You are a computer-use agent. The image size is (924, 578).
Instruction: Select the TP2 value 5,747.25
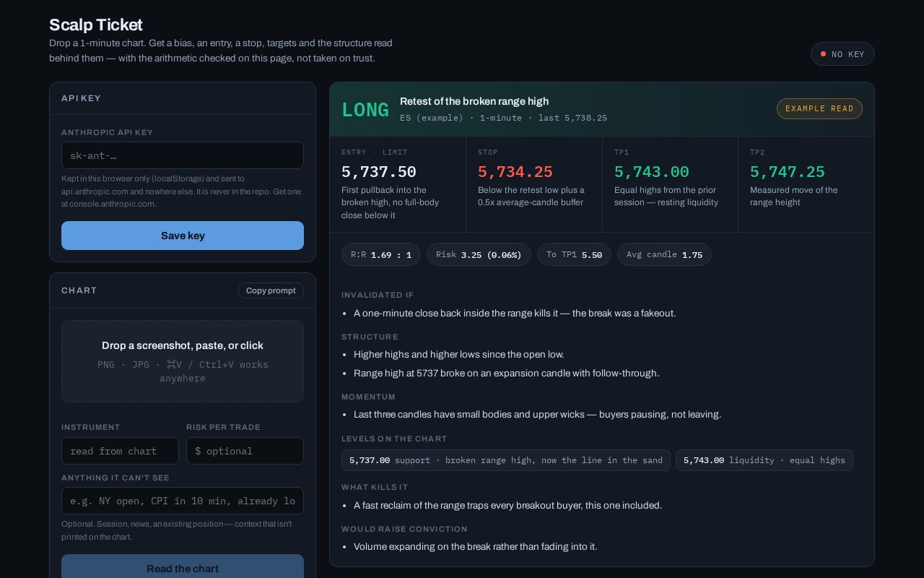(x=788, y=172)
